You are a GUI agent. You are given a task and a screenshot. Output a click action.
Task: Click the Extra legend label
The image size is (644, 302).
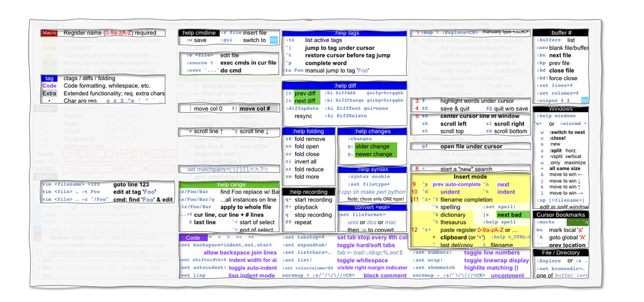point(49,94)
